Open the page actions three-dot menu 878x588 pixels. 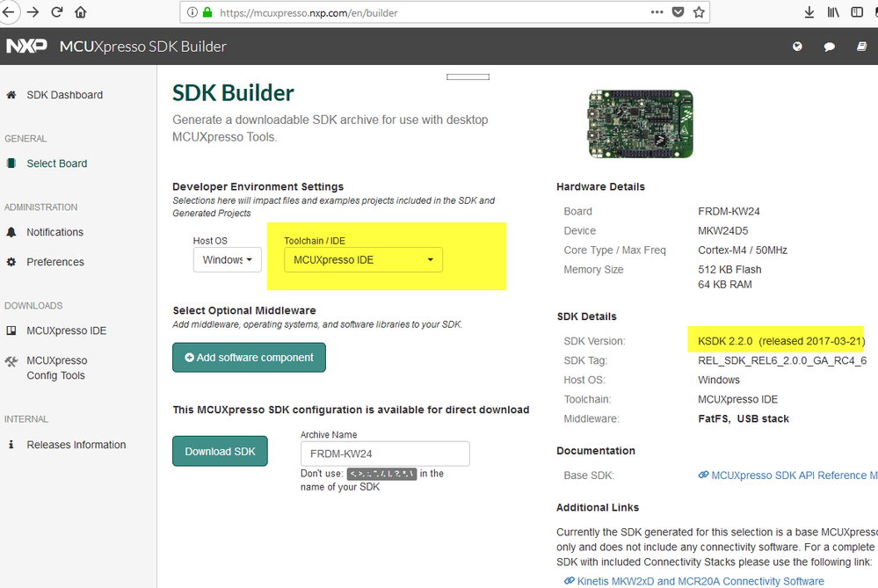pos(657,11)
